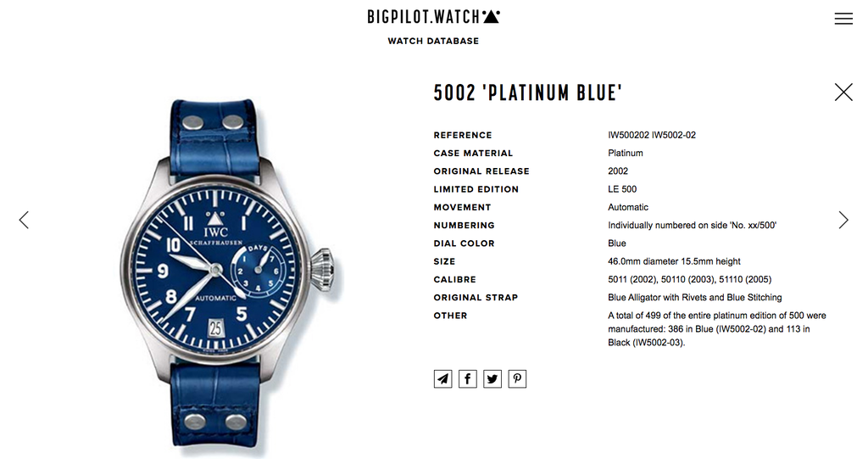Close the watch detail view
This screenshot has width=868, height=459.
843,92
